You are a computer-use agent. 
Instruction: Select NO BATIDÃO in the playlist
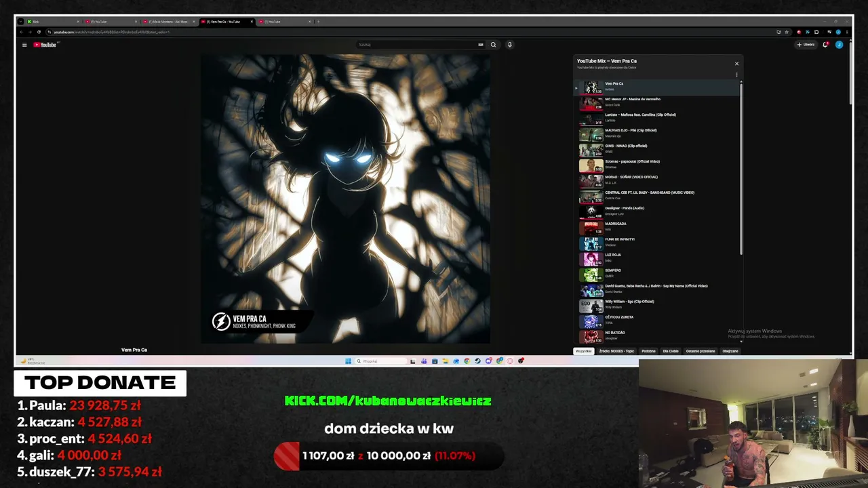click(x=656, y=336)
